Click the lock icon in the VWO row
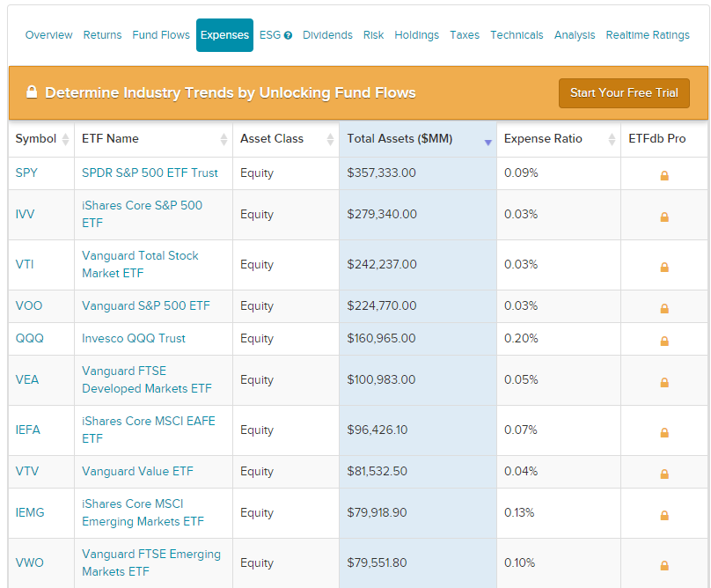Viewport: 711px width, 588px height. coord(664,565)
